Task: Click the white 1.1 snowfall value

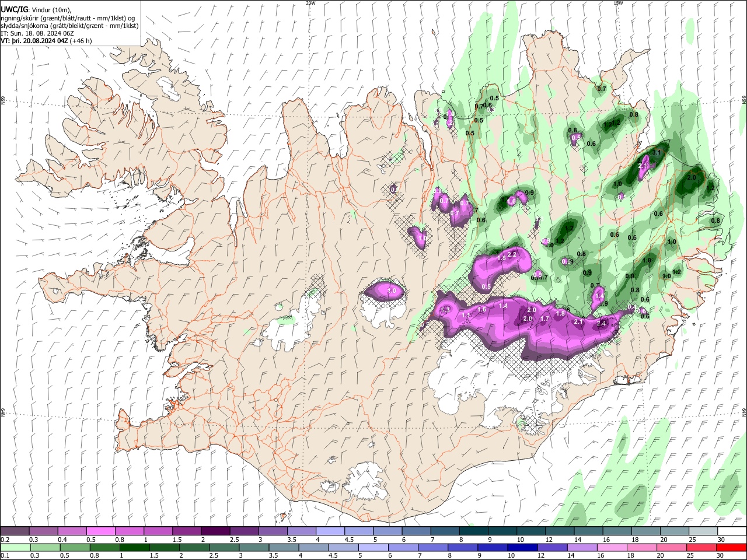Action: coord(466,315)
